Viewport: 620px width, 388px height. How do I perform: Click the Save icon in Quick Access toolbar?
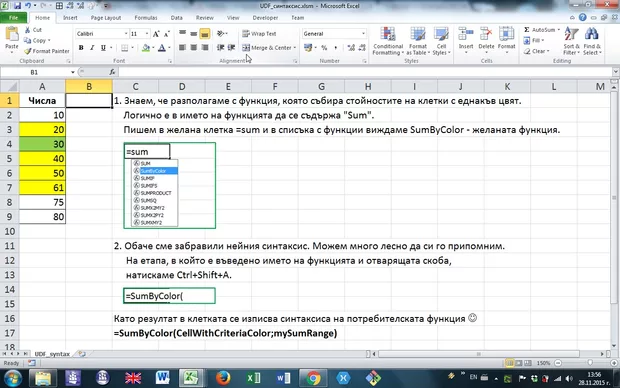(x=17, y=6)
